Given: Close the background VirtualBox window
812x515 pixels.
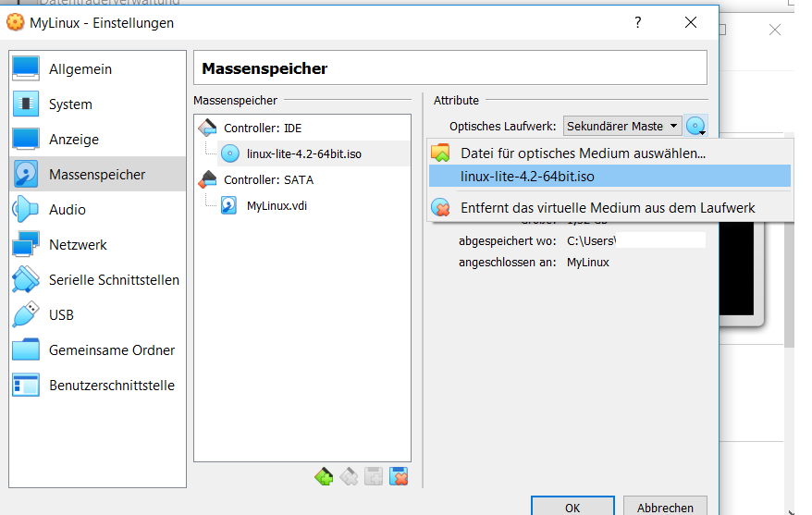Looking at the screenshot, I should tap(775, 30).
